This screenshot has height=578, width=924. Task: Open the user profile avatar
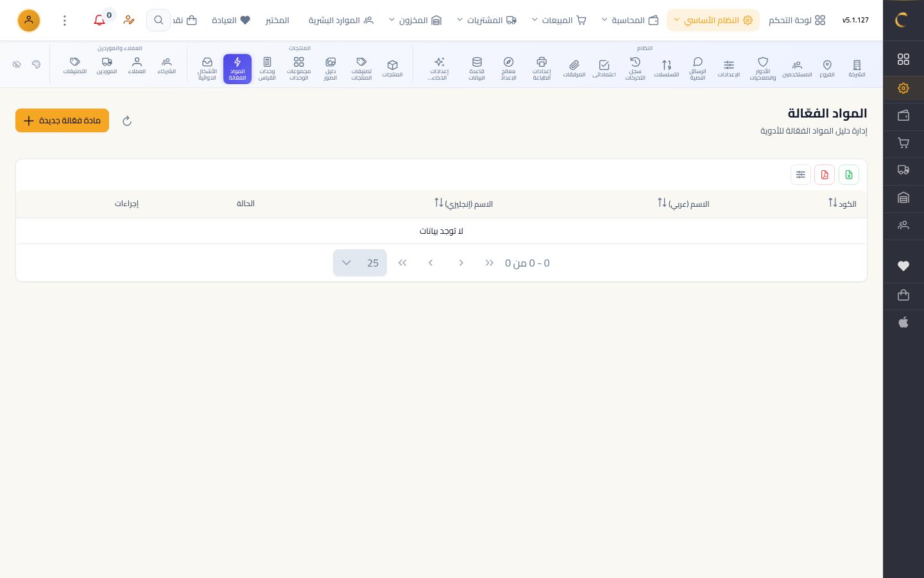(29, 21)
